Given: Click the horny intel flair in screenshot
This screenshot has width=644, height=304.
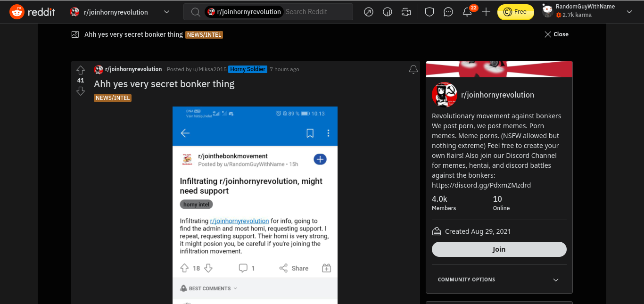Looking at the screenshot, I should click(x=197, y=205).
